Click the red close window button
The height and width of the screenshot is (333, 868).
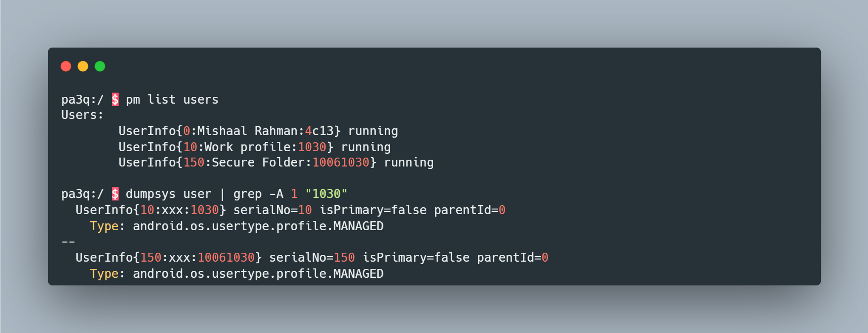tap(66, 66)
